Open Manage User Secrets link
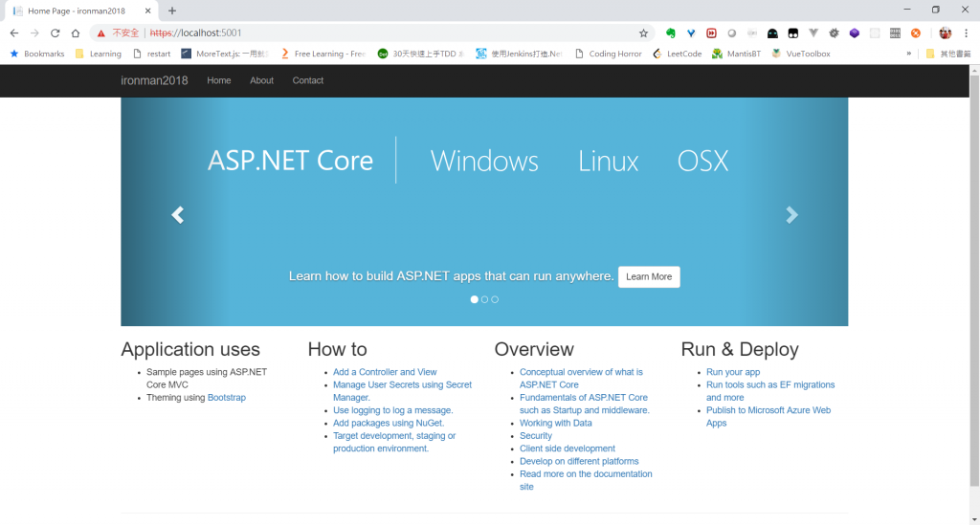 coord(402,391)
